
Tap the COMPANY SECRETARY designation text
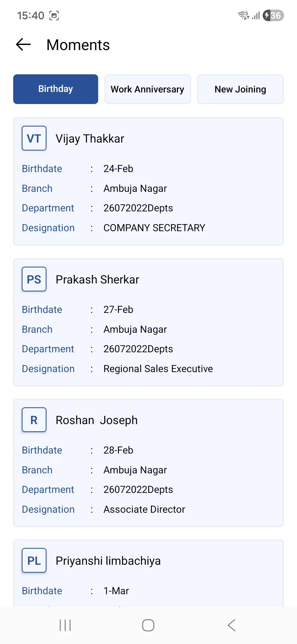coord(154,228)
